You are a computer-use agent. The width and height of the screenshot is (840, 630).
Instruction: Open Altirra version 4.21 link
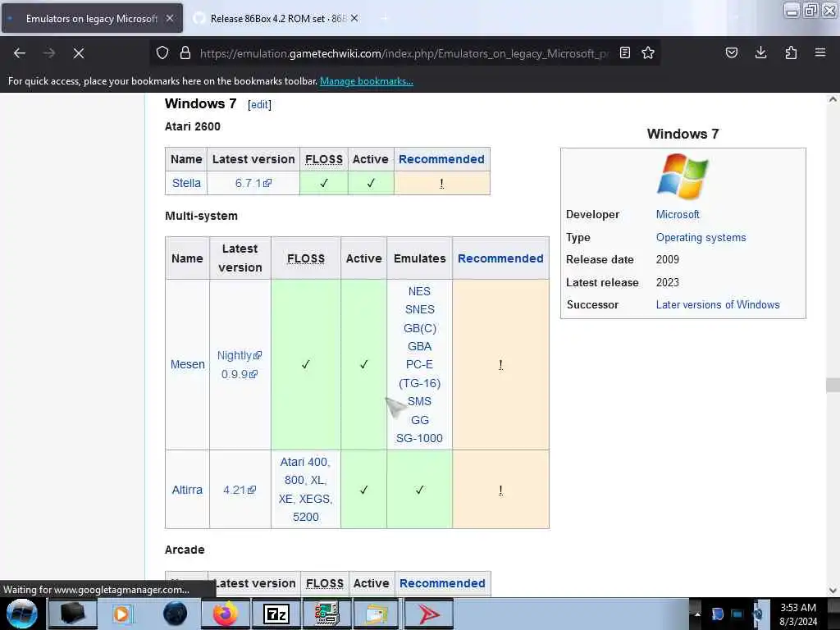240,490
